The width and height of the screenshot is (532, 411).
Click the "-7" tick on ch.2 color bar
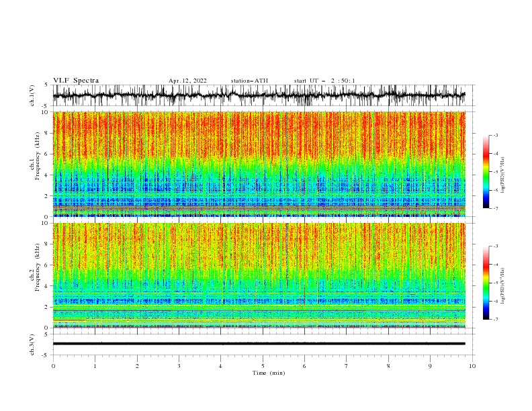coord(495,319)
